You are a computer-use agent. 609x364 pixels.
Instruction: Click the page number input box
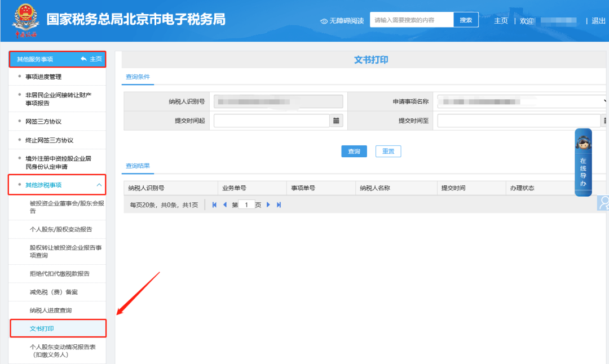point(246,205)
